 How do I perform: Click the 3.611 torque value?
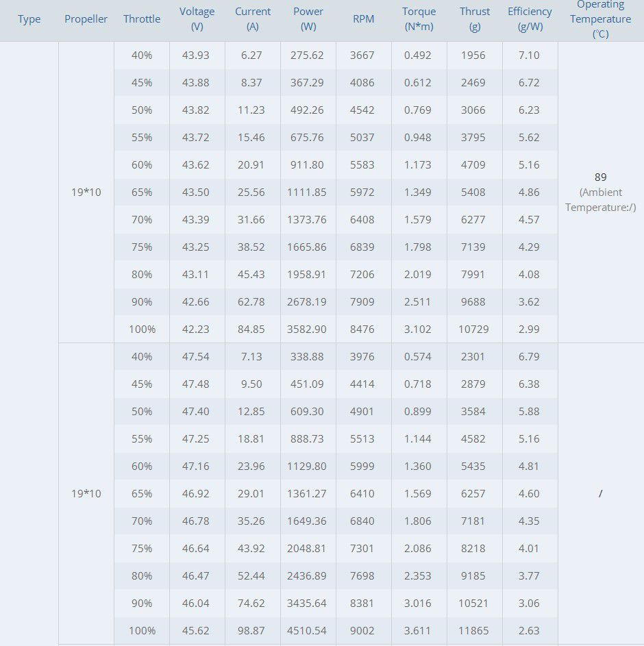point(418,631)
